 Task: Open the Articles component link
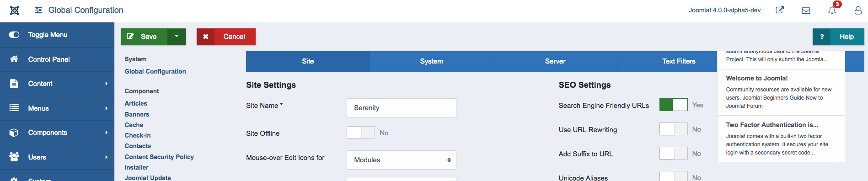click(x=136, y=103)
